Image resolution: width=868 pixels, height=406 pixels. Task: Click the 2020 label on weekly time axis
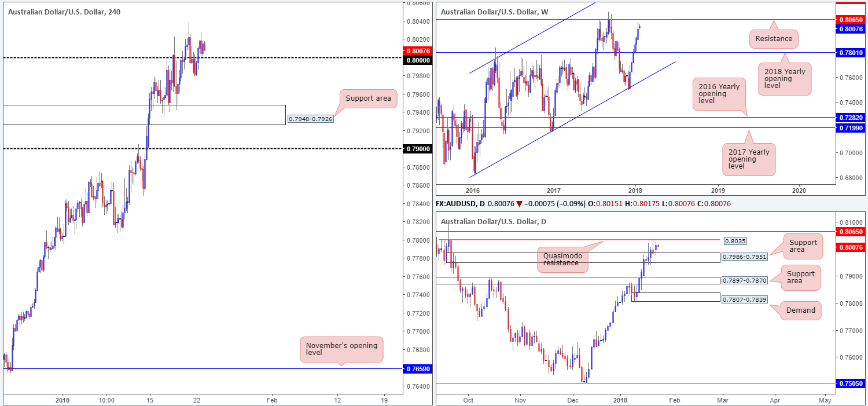pos(799,191)
